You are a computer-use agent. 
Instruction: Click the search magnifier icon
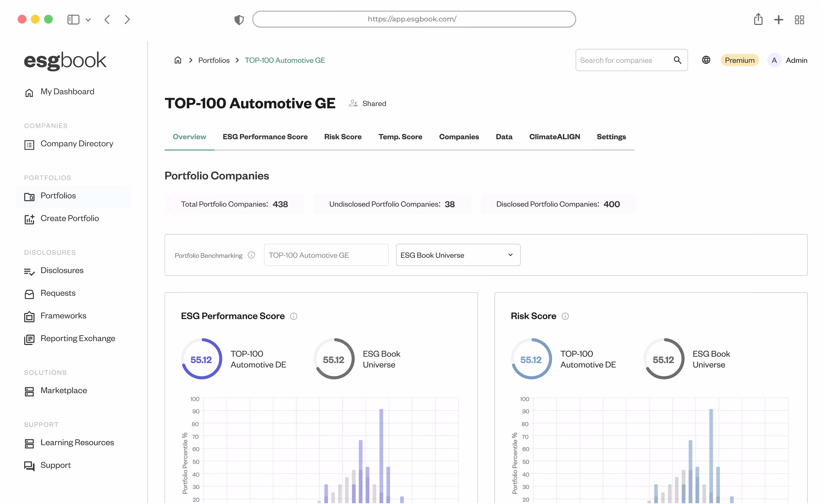677,60
